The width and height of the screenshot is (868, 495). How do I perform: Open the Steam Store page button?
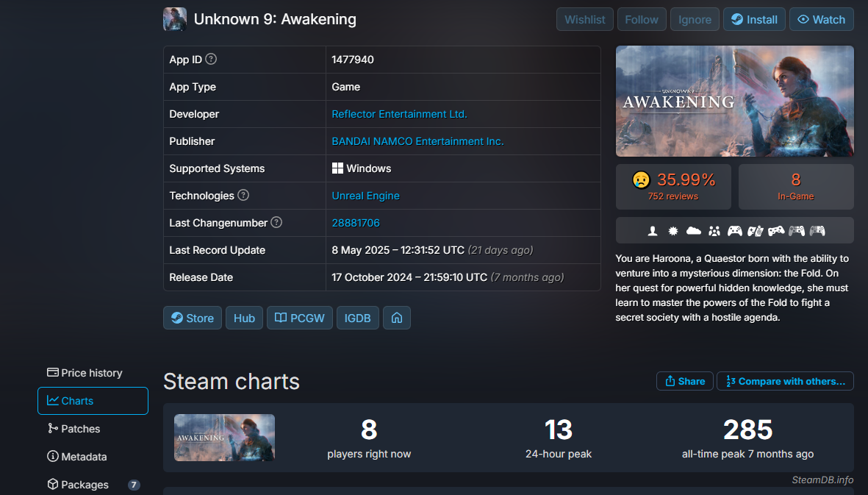coord(193,318)
